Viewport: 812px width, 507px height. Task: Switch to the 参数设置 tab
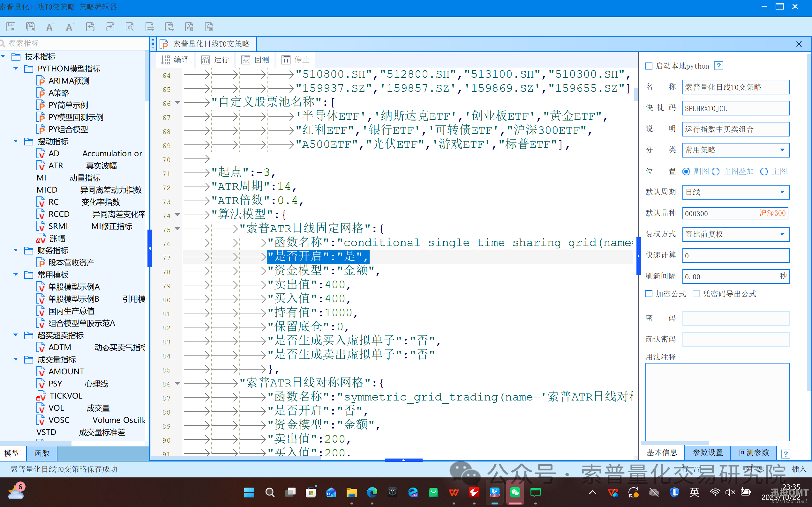coord(708,452)
